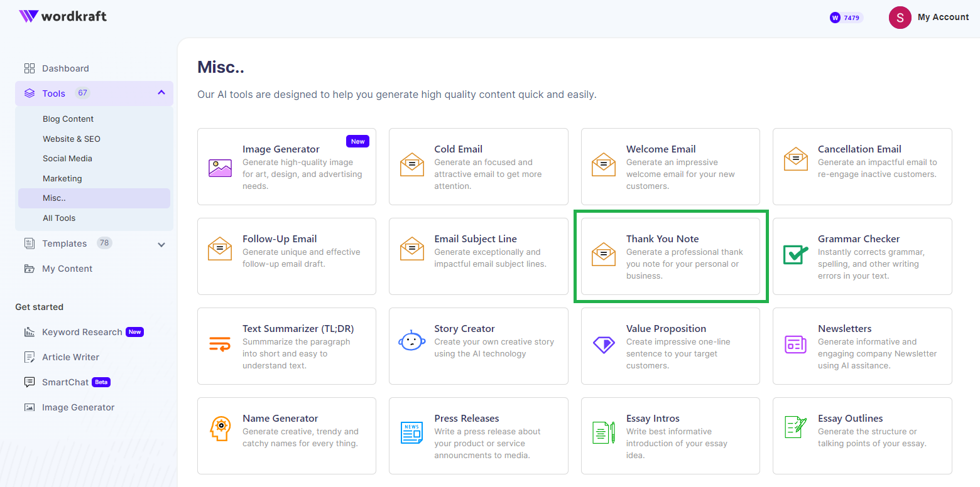This screenshot has height=487, width=980.
Task: Open the My Account profile menu
Action: click(x=928, y=18)
